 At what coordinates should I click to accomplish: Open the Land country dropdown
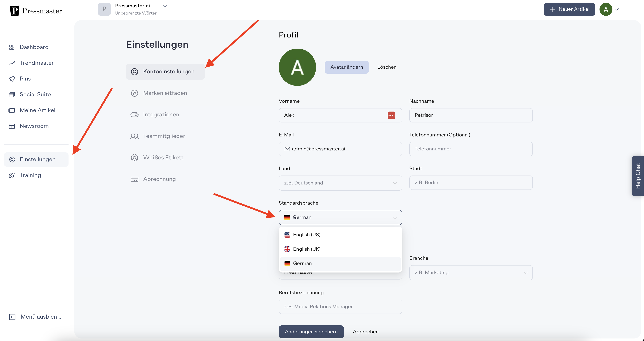click(x=340, y=183)
